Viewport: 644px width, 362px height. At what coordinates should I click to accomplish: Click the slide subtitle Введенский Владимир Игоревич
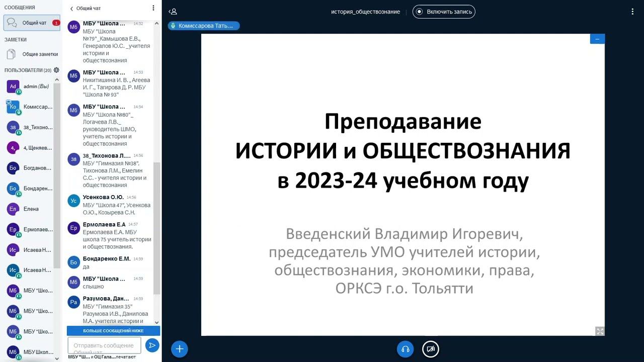[x=405, y=261]
